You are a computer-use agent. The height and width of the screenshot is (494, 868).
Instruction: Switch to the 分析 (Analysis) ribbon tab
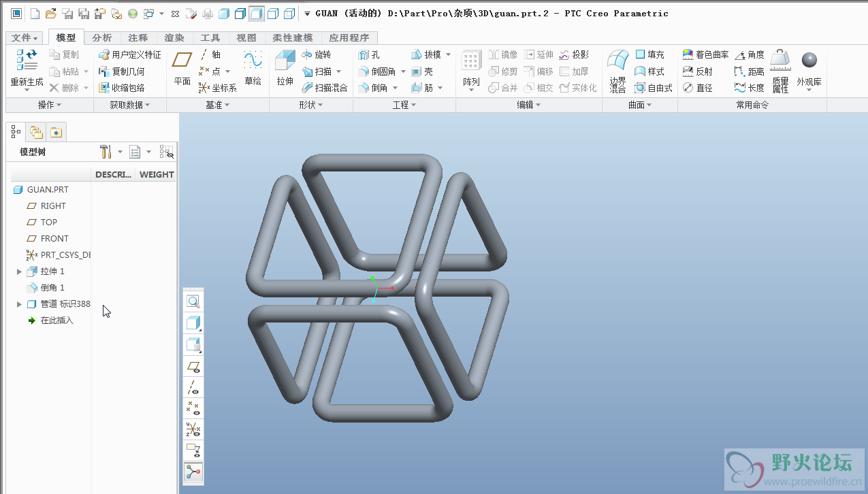click(102, 38)
